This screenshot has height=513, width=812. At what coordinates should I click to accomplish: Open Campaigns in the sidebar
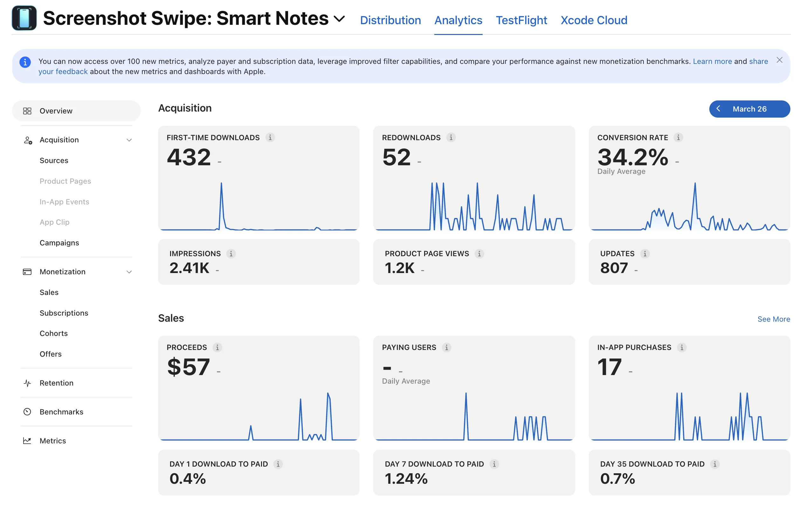click(59, 243)
